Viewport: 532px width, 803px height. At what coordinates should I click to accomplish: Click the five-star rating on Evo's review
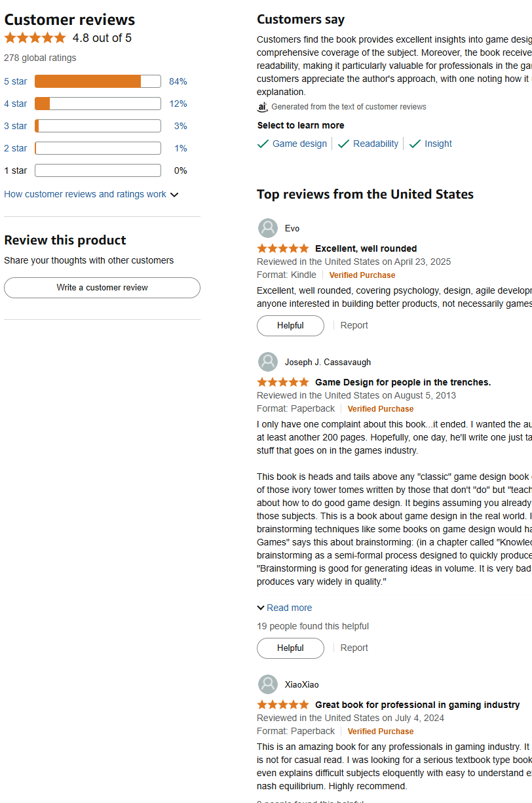point(283,248)
